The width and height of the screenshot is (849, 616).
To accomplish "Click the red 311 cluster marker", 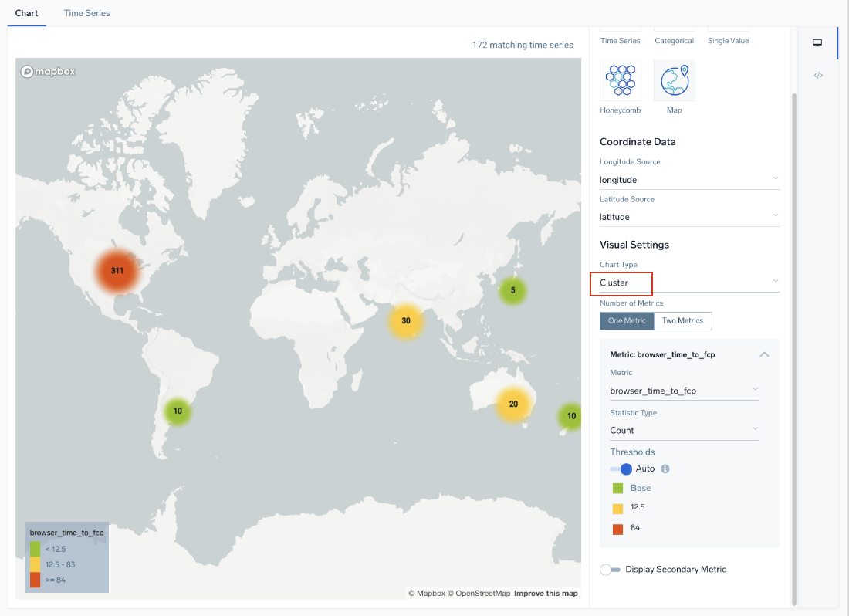I will [117, 271].
